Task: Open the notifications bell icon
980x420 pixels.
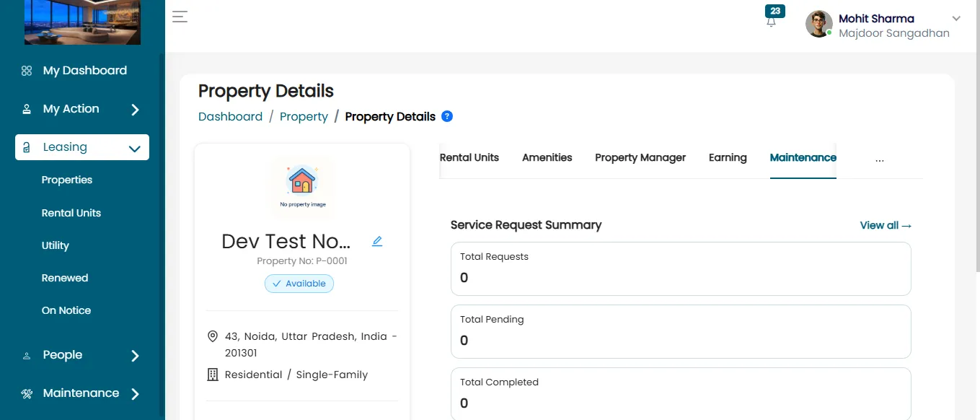Action: pyautogui.click(x=772, y=22)
